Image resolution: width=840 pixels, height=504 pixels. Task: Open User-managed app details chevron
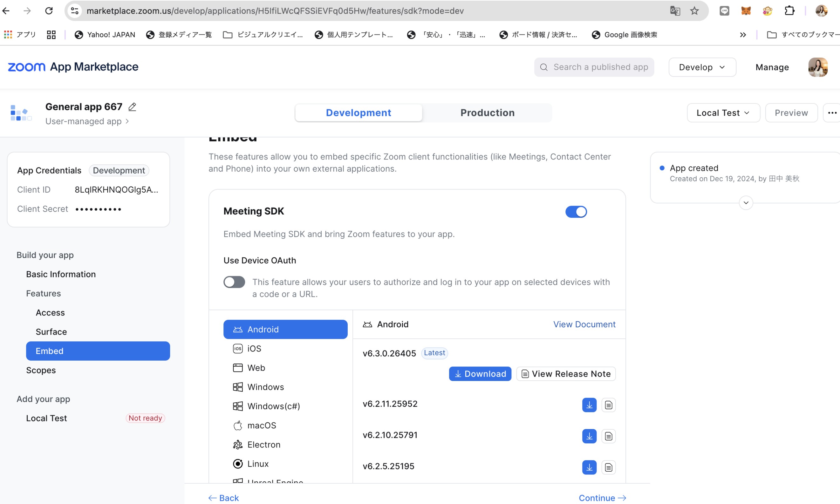pyautogui.click(x=127, y=121)
